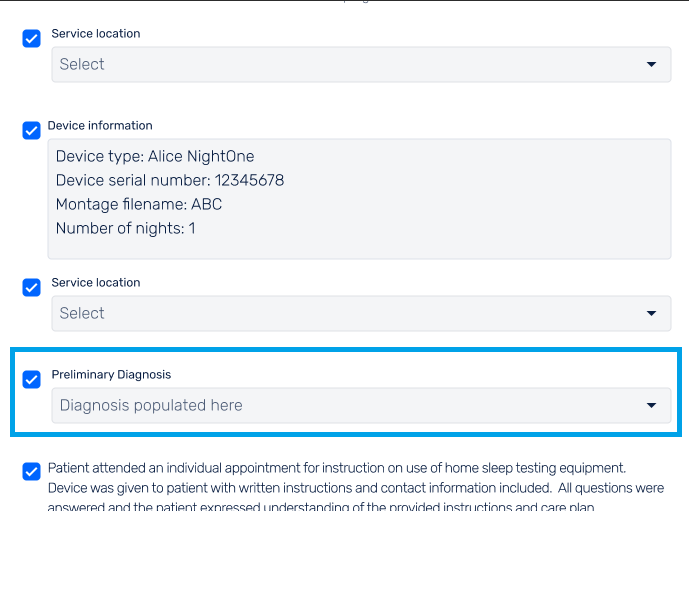
Task: Open the Diagnosis populated here dropdown
Action: coord(361,405)
